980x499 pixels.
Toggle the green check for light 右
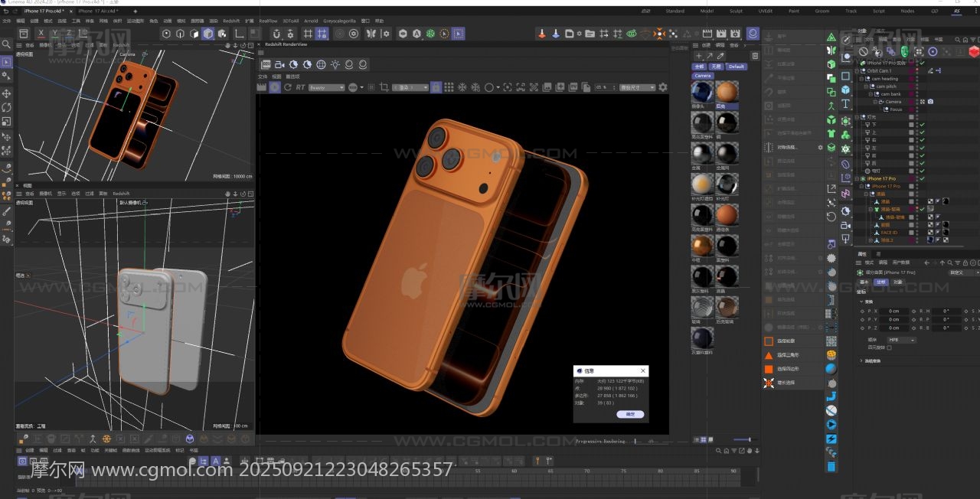point(922,140)
